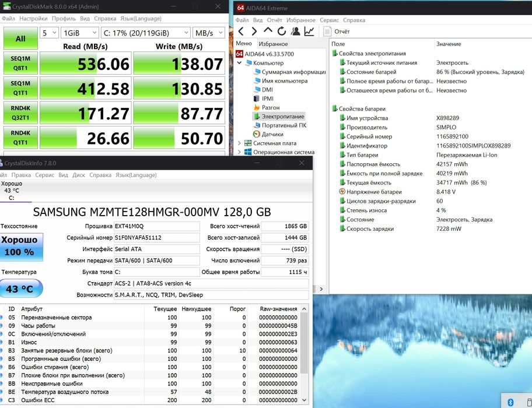Image resolution: width=532 pixels, height=408 pixels.
Task: Select the Циклов зарядки-разрядки row
Action: pos(431,201)
